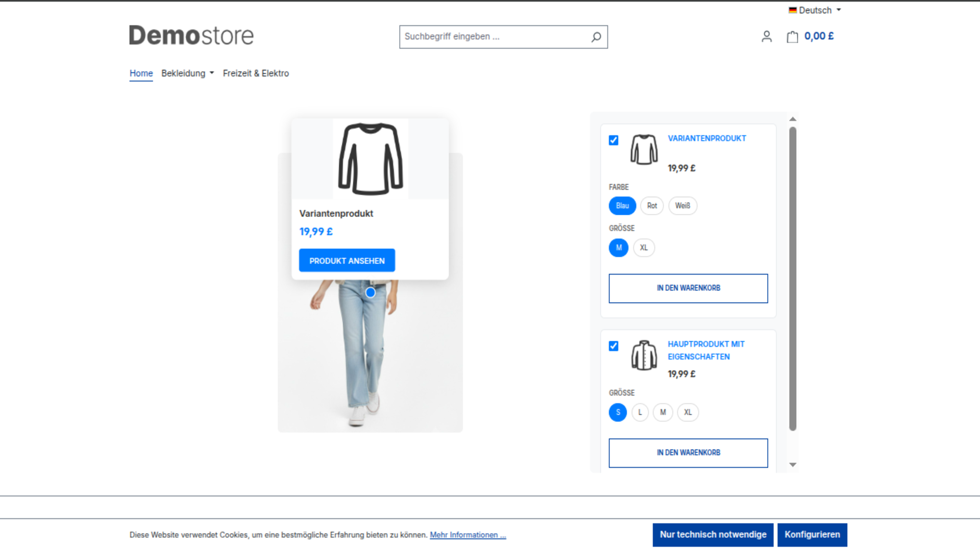This screenshot has width=980, height=551.
Task: Click the Variantenprodukt title in popup card
Action: [336, 213]
